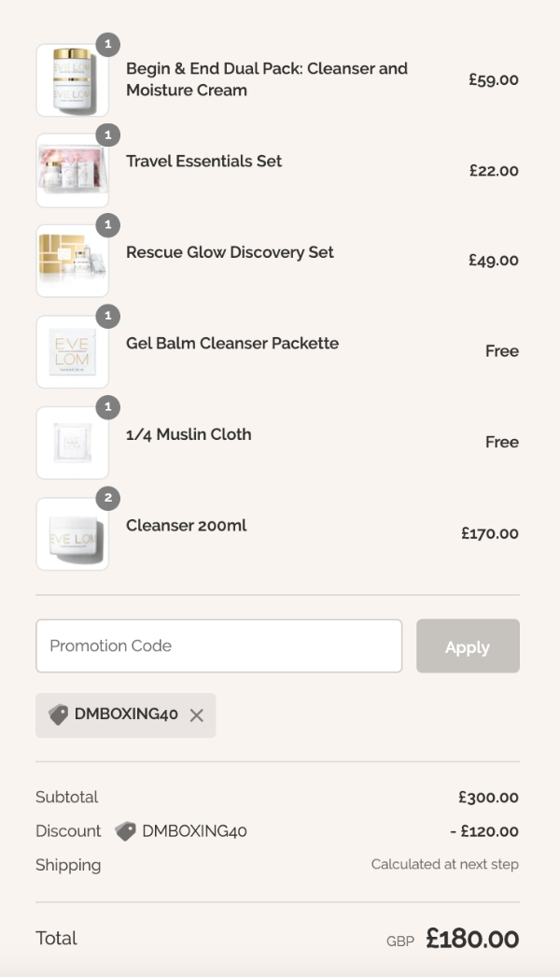The width and height of the screenshot is (560, 977).
Task: Remove the DMBOXING40 promo code
Action: [x=196, y=715]
